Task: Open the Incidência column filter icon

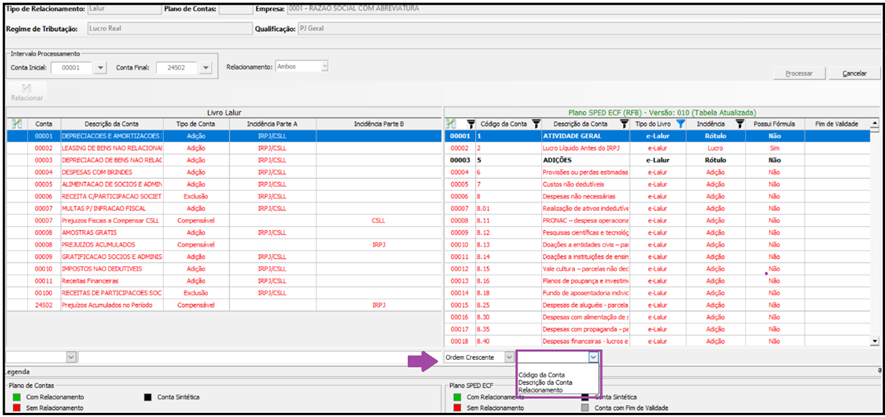Action: click(739, 123)
